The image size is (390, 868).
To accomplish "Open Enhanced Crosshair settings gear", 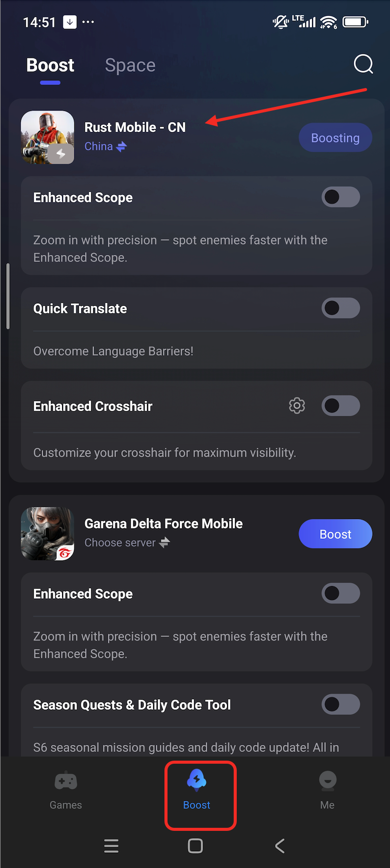I will pos(297,406).
